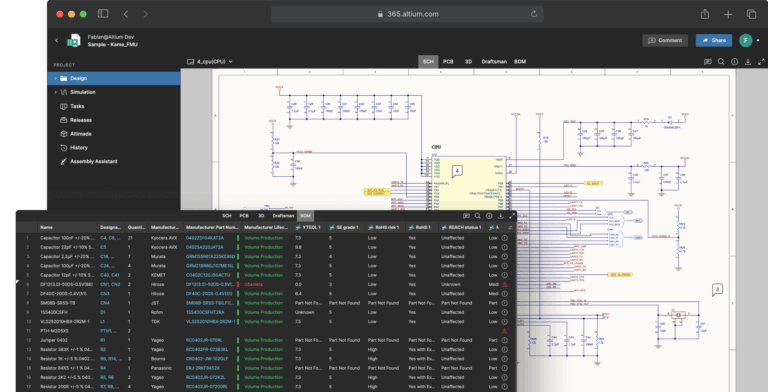The image size is (768, 392).
Task: Click the fullscreen icon in the main viewer toolbar
Action: tap(761, 62)
